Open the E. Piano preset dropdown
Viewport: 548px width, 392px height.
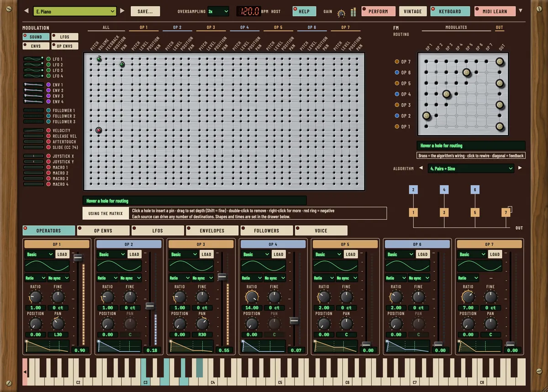[75, 11]
